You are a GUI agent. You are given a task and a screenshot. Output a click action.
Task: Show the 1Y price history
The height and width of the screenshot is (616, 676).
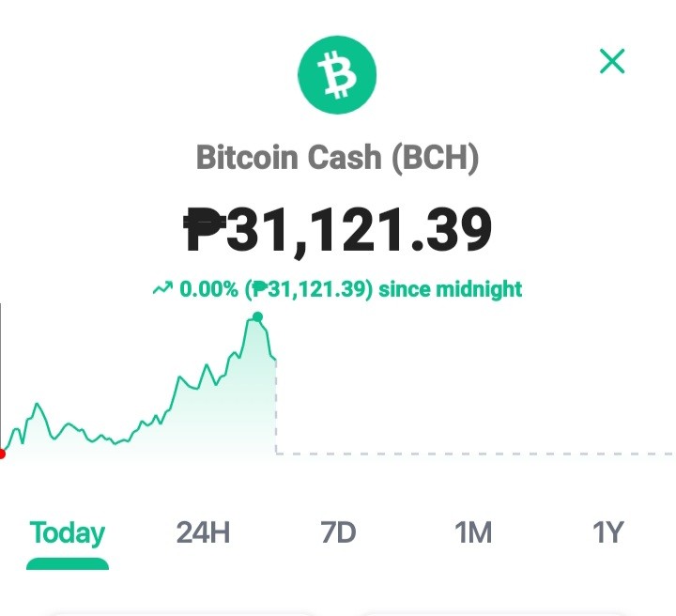tap(608, 532)
